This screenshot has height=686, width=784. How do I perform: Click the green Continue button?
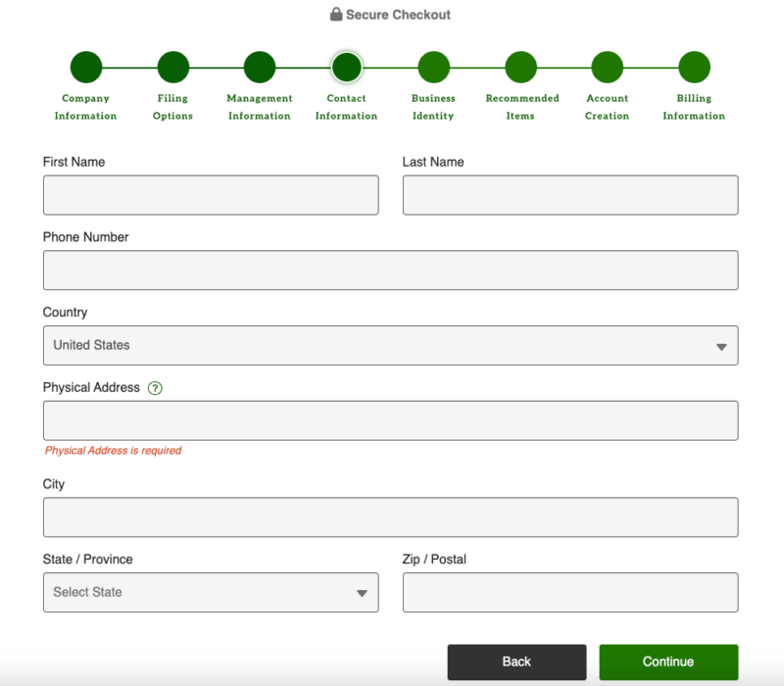pyautogui.click(x=668, y=662)
